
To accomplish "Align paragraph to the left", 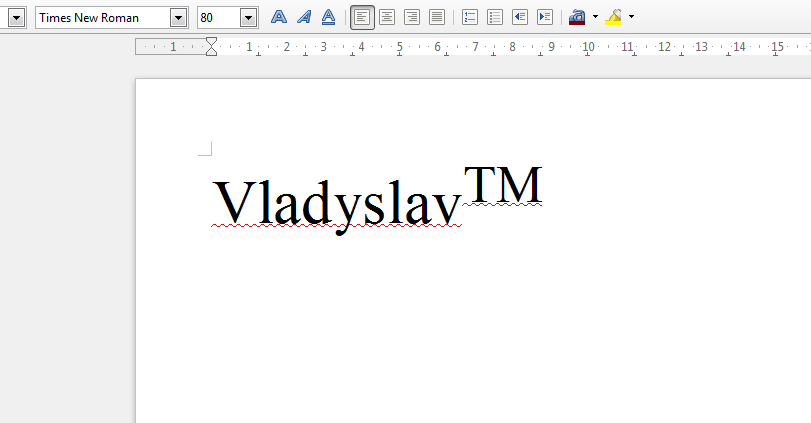I will (x=363, y=17).
